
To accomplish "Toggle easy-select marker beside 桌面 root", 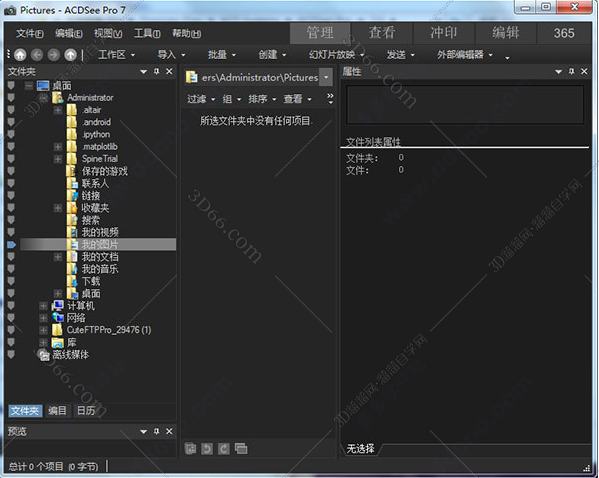I will tap(11, 86).
